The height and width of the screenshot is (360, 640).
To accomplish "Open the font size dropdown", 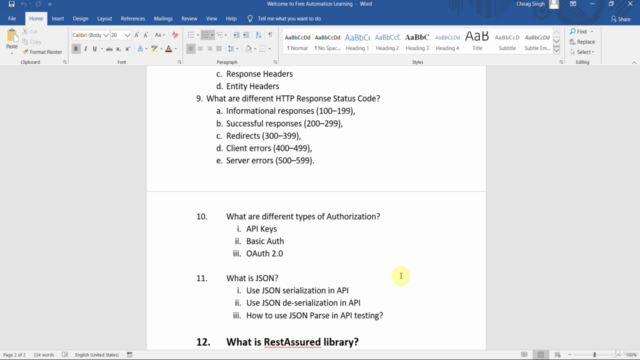I will (x=127, y=35).
